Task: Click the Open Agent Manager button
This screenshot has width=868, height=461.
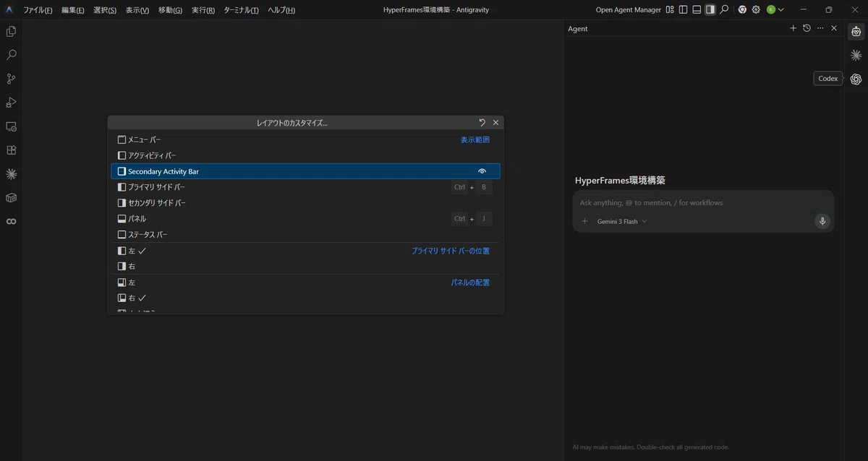Action: pyautogui.click(x=628, y=10)
